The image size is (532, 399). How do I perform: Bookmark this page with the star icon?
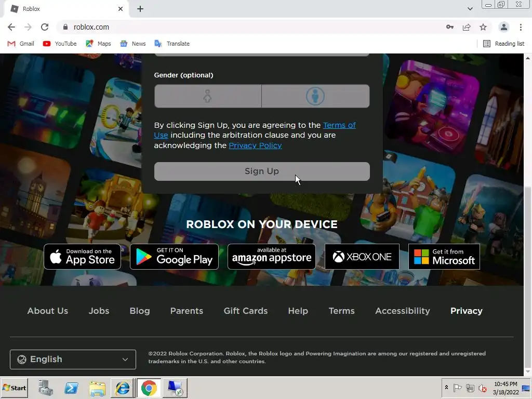point(483,27)
